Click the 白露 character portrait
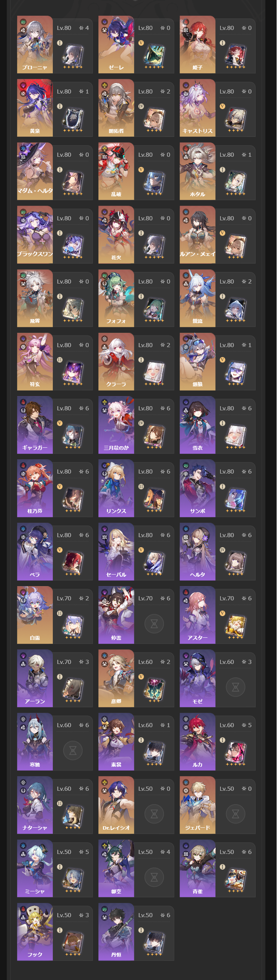The height and width of the screenshot is (980, 277). coord(35,615)
